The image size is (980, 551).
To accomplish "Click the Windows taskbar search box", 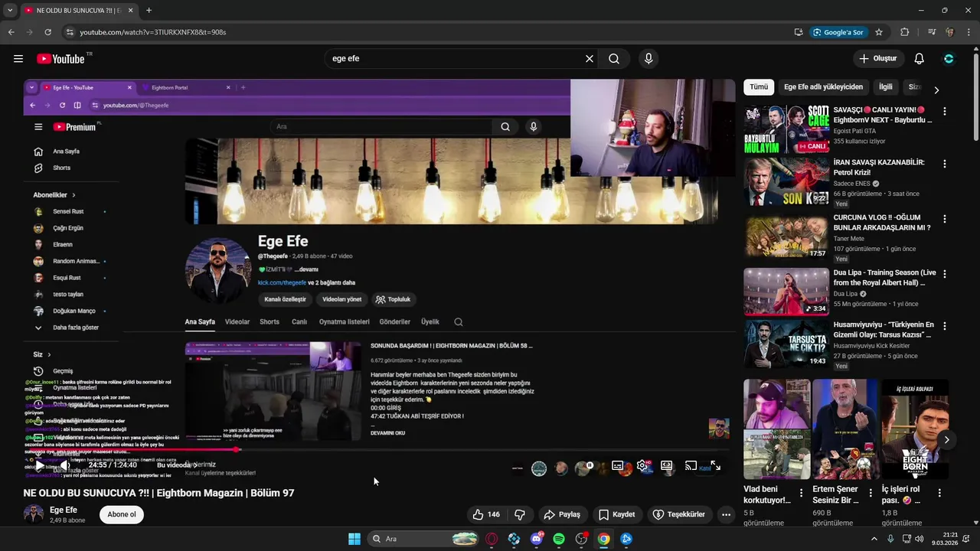I will pos(423,539).
